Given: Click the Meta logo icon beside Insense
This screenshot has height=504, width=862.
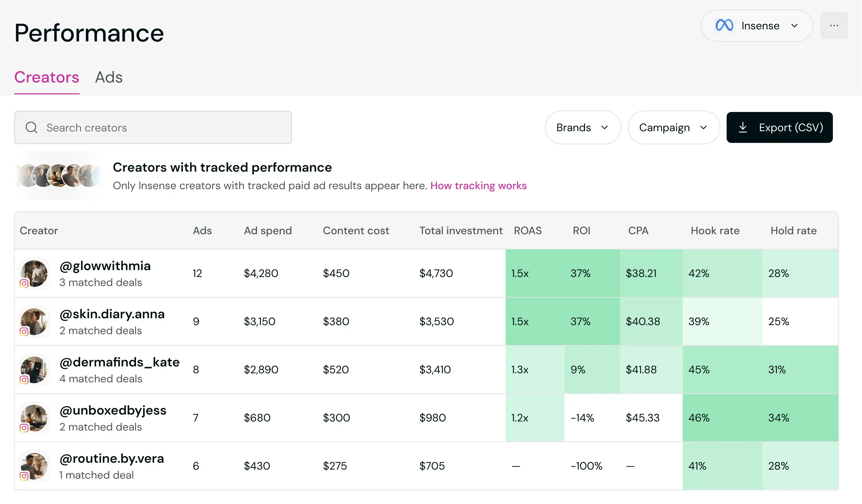Looking at the screenshot, I should click(x=724, y=25).
